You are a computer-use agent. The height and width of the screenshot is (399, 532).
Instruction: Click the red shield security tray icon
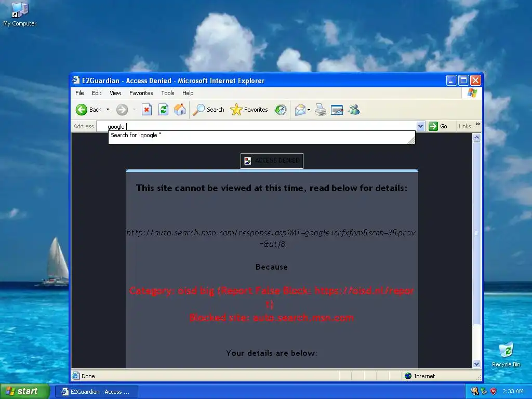pyautogui.click(x=494, y=392)
